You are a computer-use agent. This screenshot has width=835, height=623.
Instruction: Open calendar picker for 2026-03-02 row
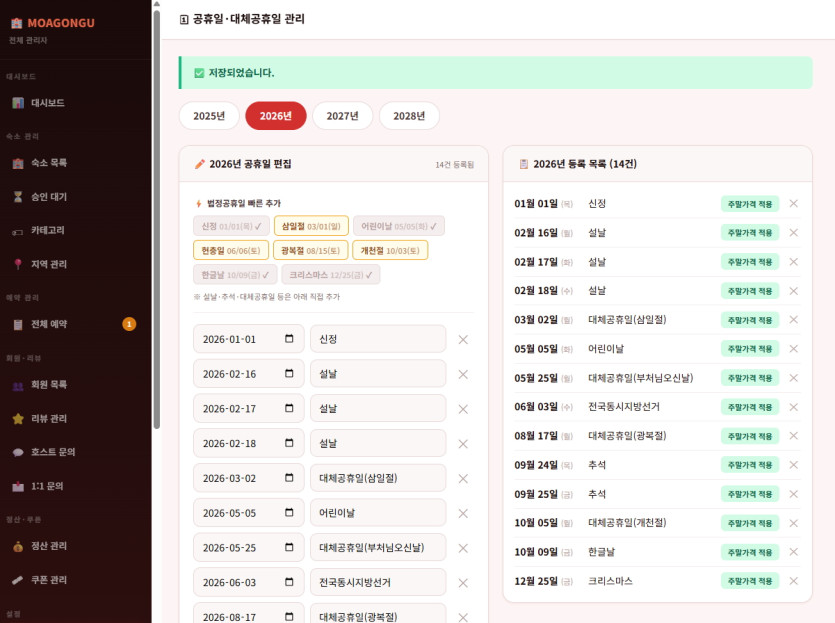pos(289,478)
